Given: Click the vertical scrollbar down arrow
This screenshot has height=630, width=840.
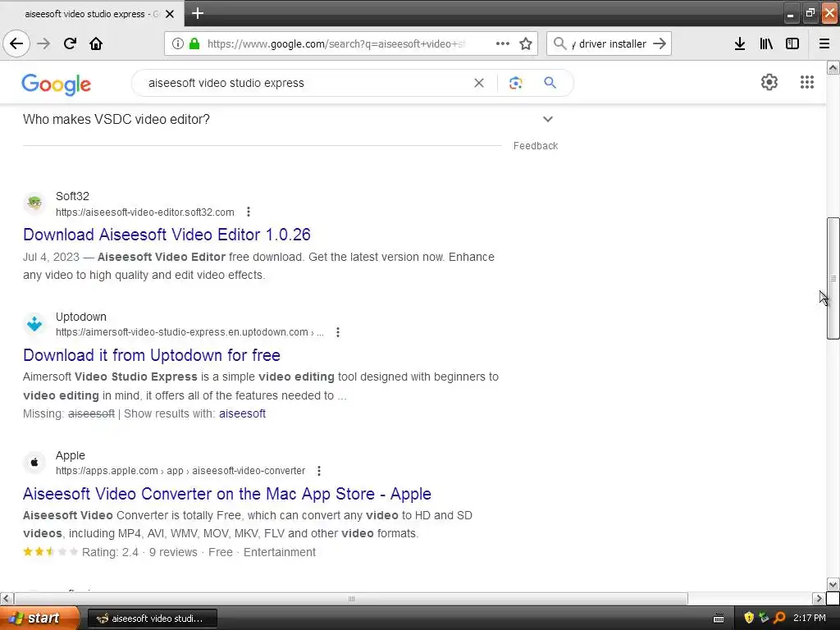Looking at the screenshot, I should pyautogui.click(x=833, y=584).
